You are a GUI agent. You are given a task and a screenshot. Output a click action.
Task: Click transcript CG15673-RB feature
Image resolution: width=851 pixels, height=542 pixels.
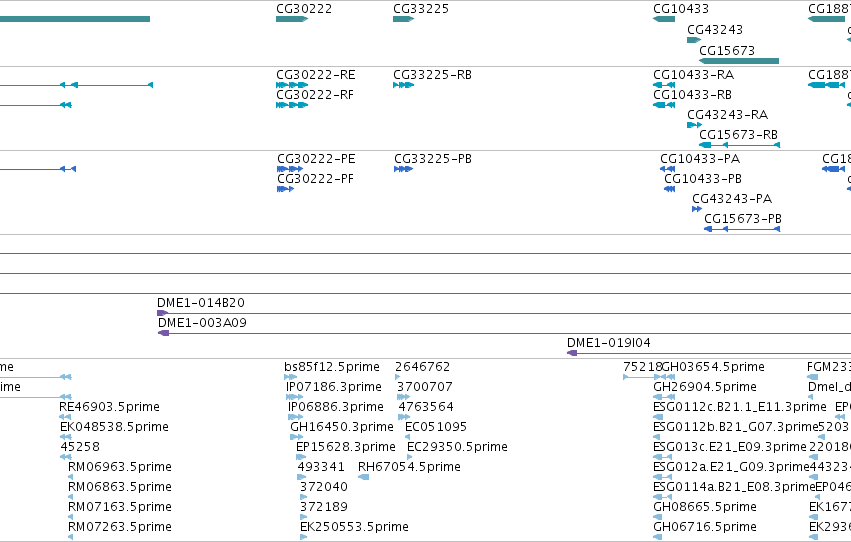click(x=739, y=145)
